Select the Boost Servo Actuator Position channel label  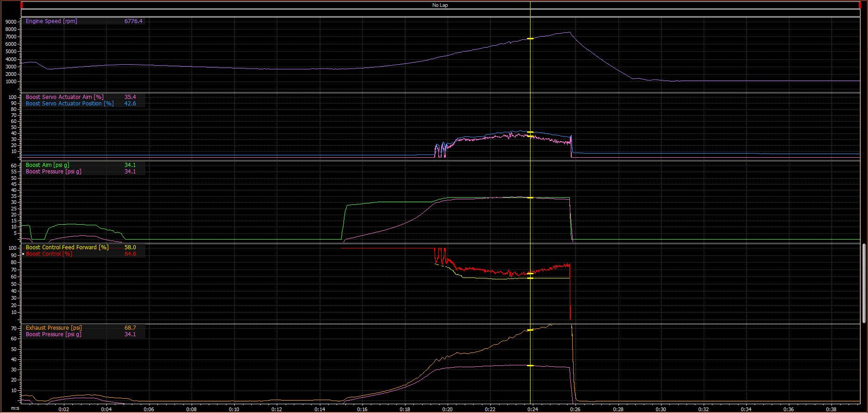69,104
